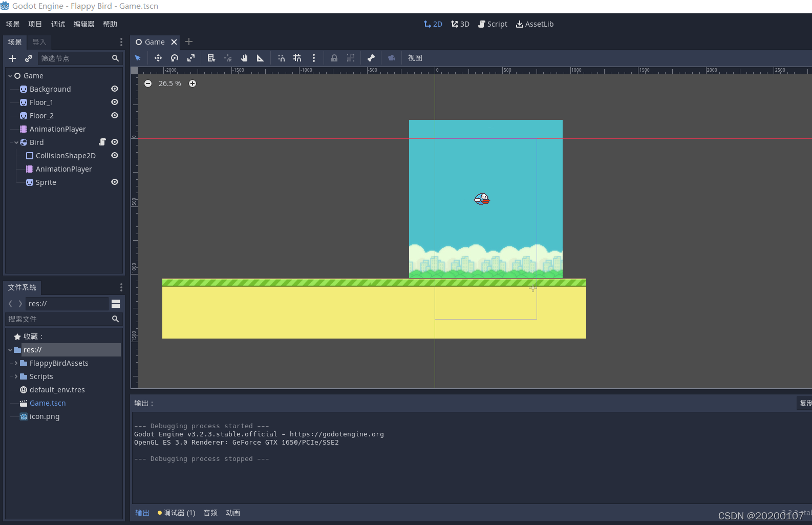Select Game.tscn file
The height and width of the screenshot is (525, 812).
(48, 403)
